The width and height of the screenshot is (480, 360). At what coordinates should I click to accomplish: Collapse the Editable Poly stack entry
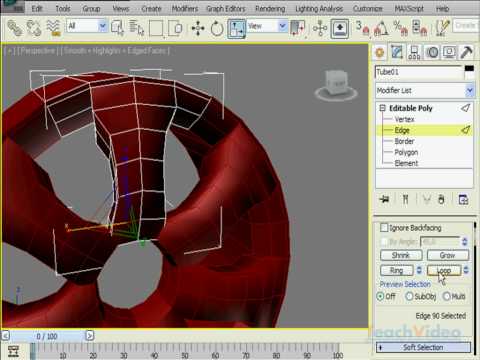[382, 108]
